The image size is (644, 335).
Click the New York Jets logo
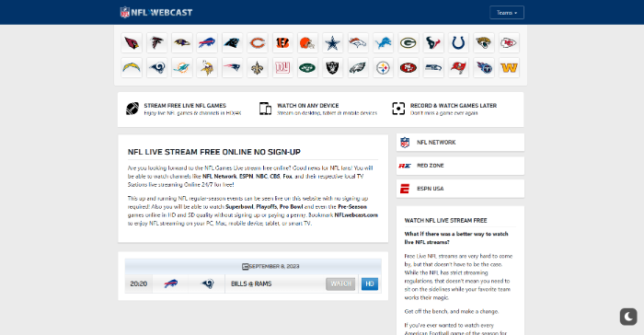click(307, 68)
